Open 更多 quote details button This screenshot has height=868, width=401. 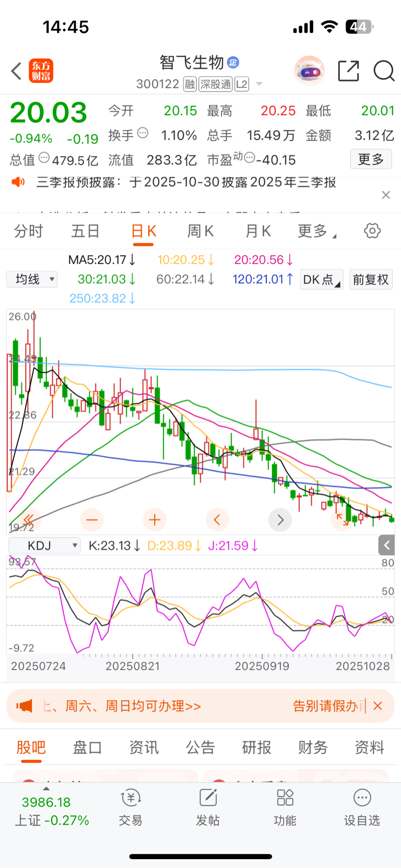click(x=371, y=159)
